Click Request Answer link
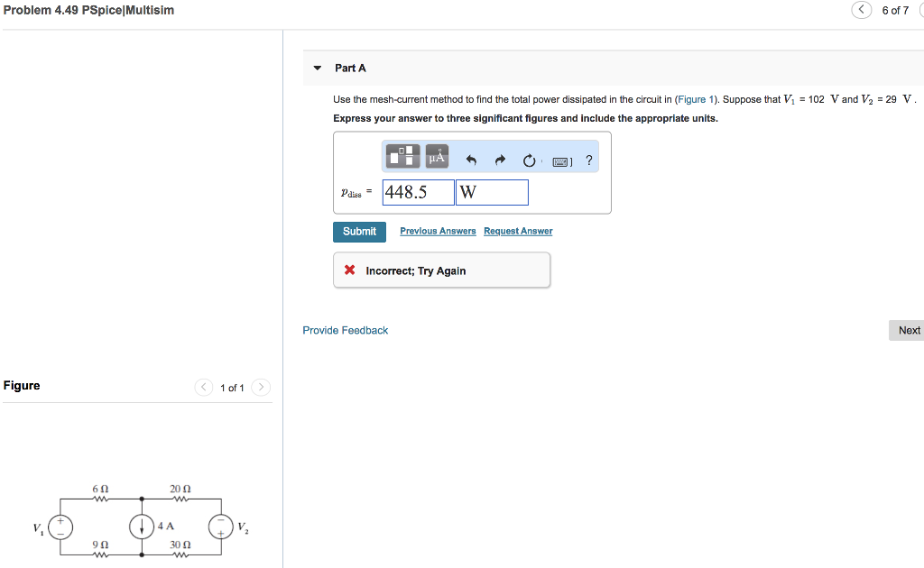924x568 pixels. click(518, 232)
